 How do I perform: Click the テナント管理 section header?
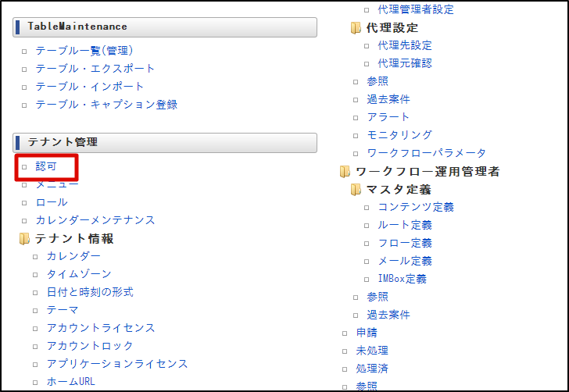point(165,142)
